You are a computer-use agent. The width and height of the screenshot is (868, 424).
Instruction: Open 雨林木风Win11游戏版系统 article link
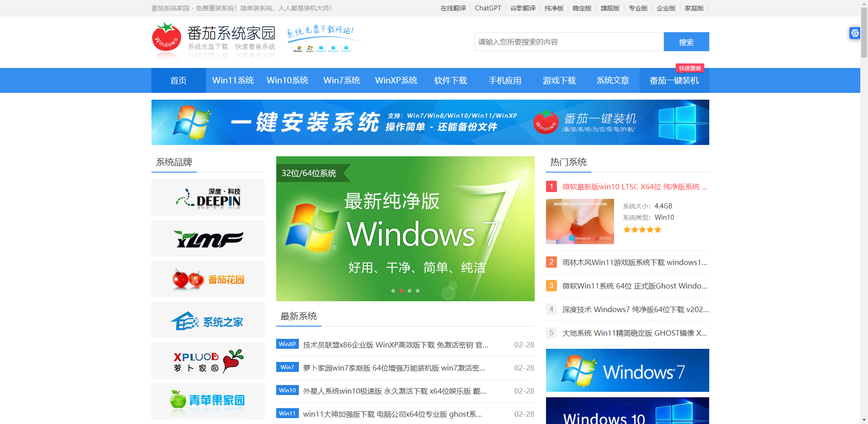[x=635, y=262]
